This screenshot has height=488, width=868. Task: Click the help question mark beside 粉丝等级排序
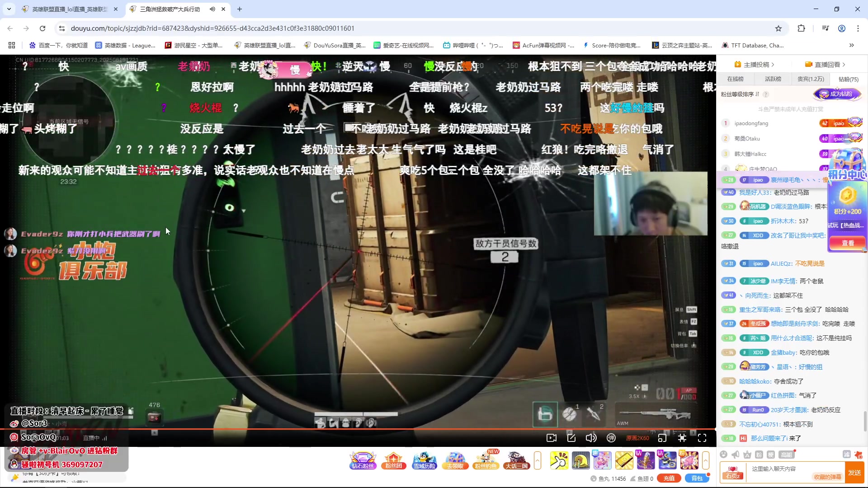(x=766, y=94)
